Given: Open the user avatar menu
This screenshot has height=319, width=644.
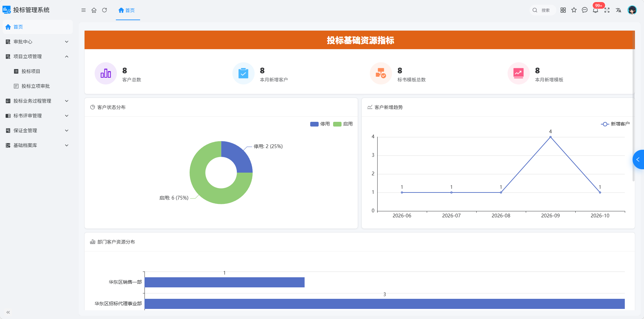Looking at the screenshot, I should click(x=632, y=10).
